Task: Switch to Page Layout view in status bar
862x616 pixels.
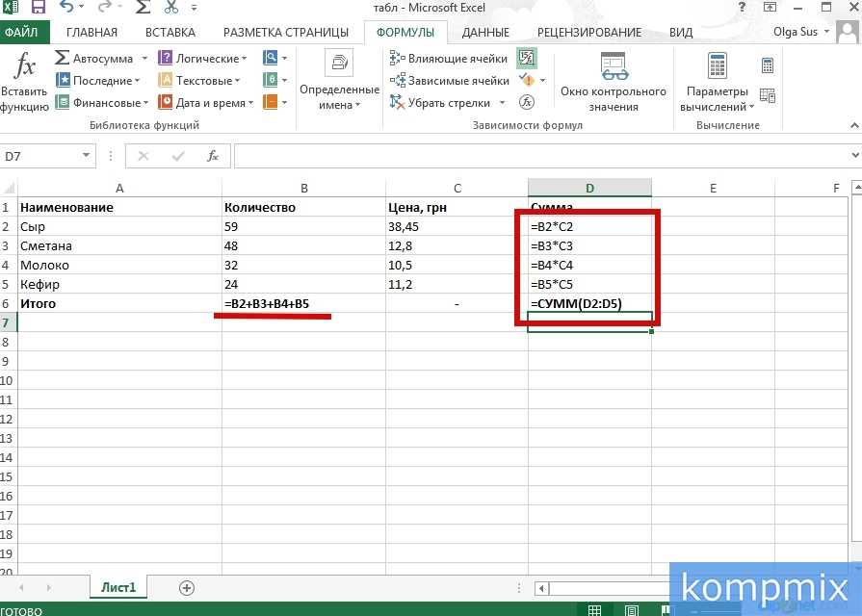Action: (632, 610)
